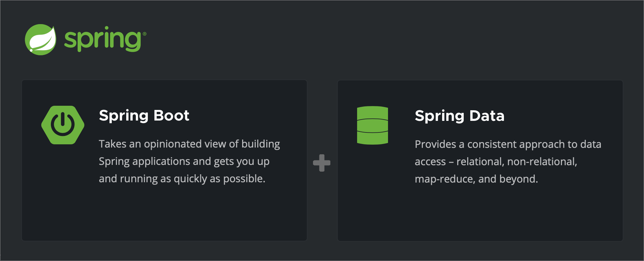The width and height of the screenshot is (644, 261).
Task: Click the 'and running as quickly as possible.' line
Action: pyautogui.click(x=182, y=179)
